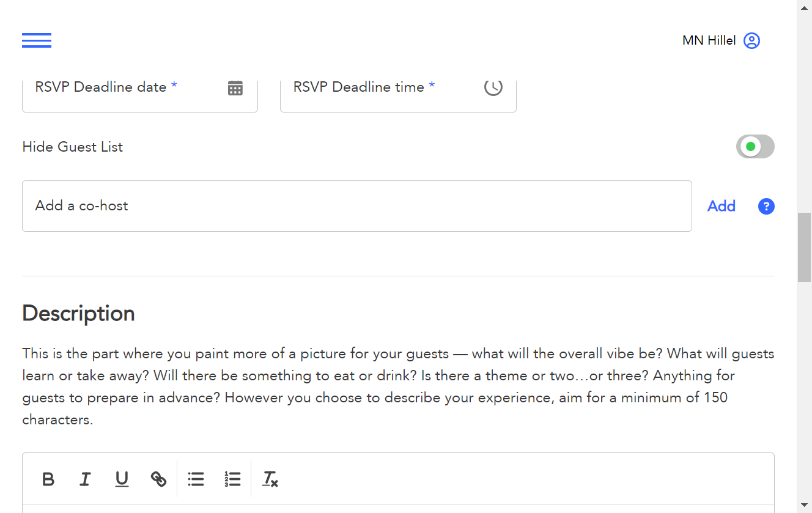
Task: Click the scrollbar down arrow
Action: coord(805,505)
